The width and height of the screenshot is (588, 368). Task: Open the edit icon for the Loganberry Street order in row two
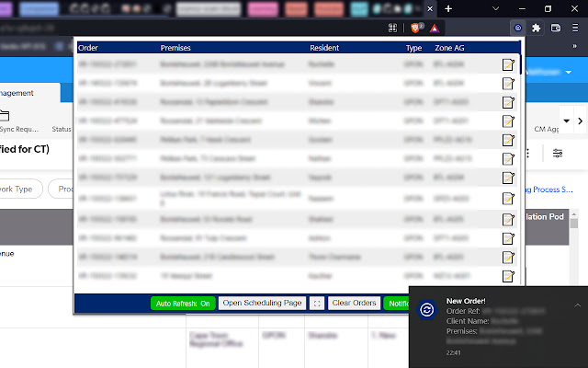click(x=508, y=85)
